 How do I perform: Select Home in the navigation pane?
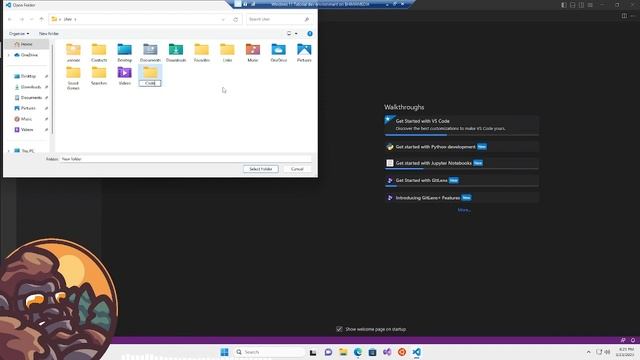[x=27, y=44]
